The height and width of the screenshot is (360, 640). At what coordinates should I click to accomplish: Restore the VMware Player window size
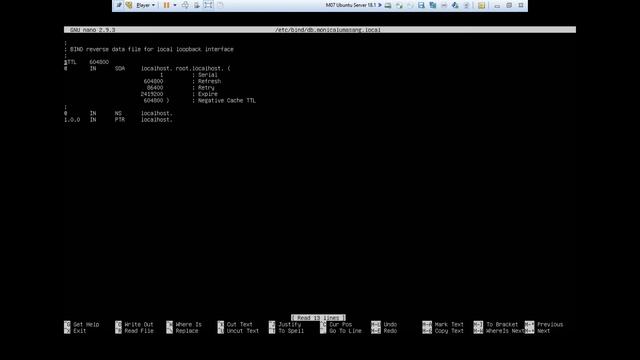(x=509, y=5)
